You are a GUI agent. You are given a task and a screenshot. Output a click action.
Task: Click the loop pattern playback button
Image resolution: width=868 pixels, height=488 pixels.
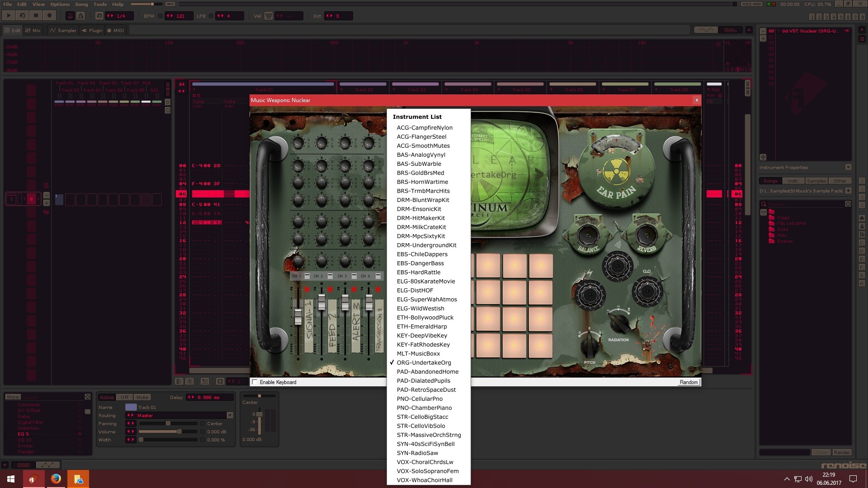[22, 16]
